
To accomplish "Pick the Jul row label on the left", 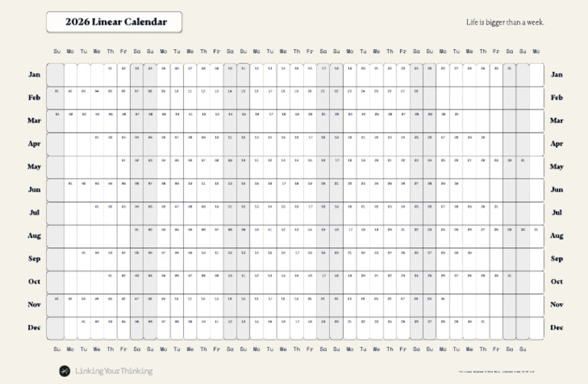I will 34,213.
